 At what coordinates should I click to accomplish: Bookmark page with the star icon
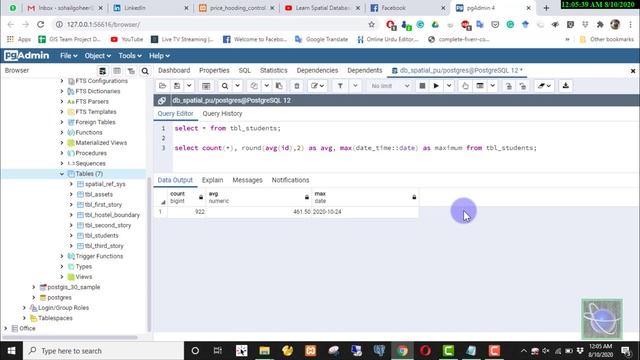tap(371, 24)
